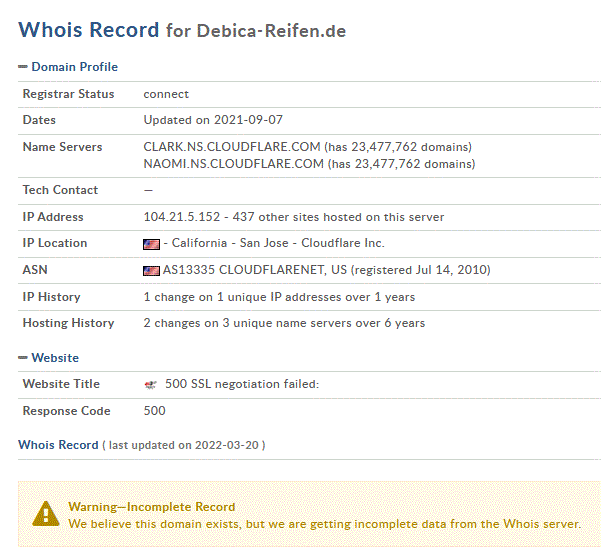Click the Hosting History label
This screenshot has width=601, height=553.
(x=68, y=323)
